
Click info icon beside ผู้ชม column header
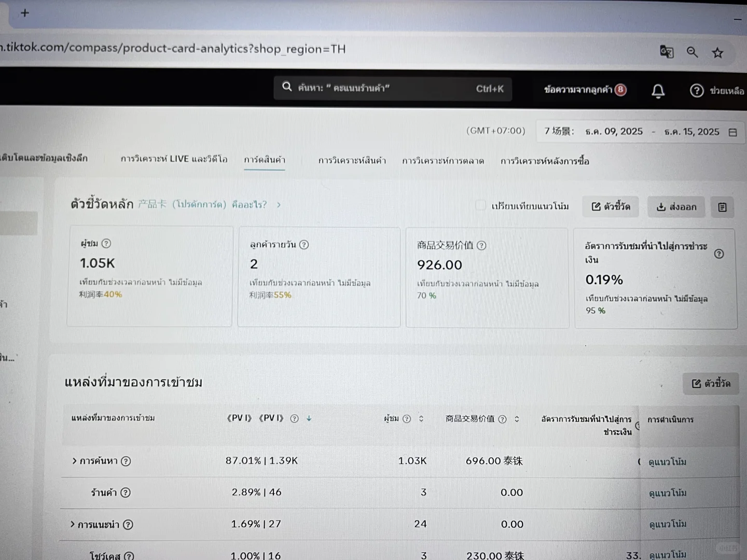407,419
